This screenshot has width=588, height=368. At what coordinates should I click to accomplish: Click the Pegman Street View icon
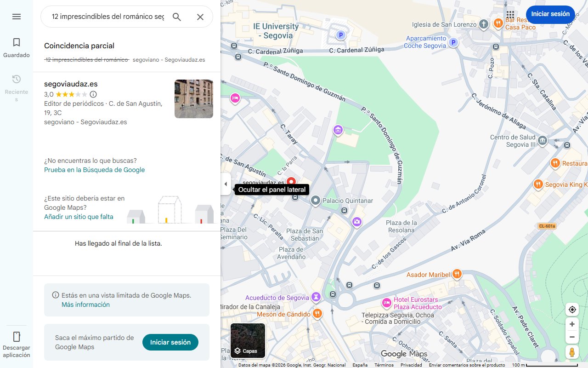coord(572,352)
